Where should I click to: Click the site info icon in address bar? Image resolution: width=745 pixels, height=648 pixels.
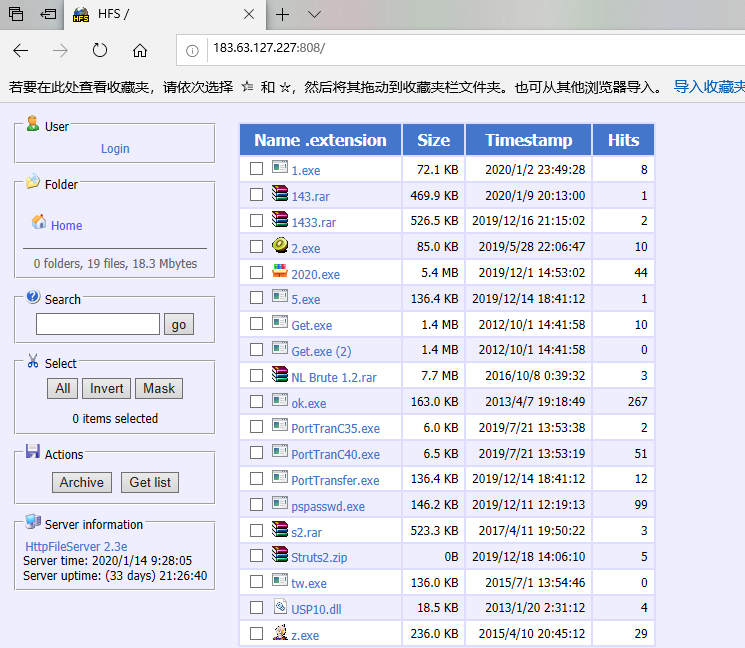[x=193, y=50]
